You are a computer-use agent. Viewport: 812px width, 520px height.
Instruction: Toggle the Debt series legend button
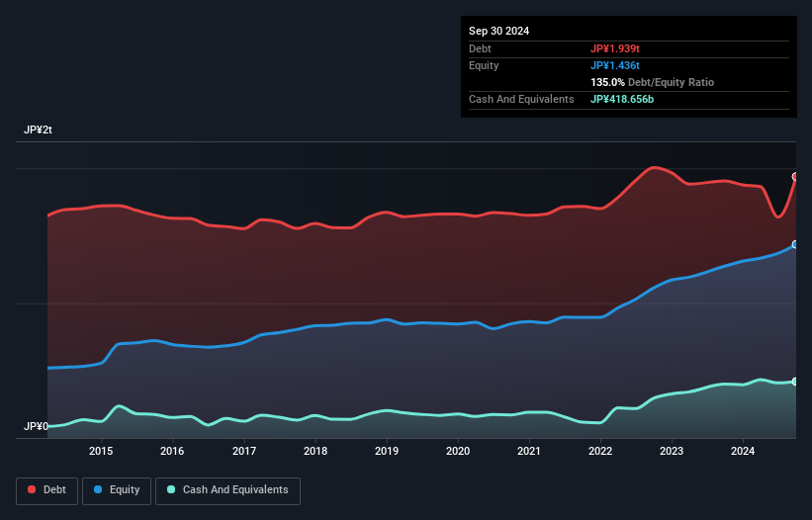pos(47,490)
